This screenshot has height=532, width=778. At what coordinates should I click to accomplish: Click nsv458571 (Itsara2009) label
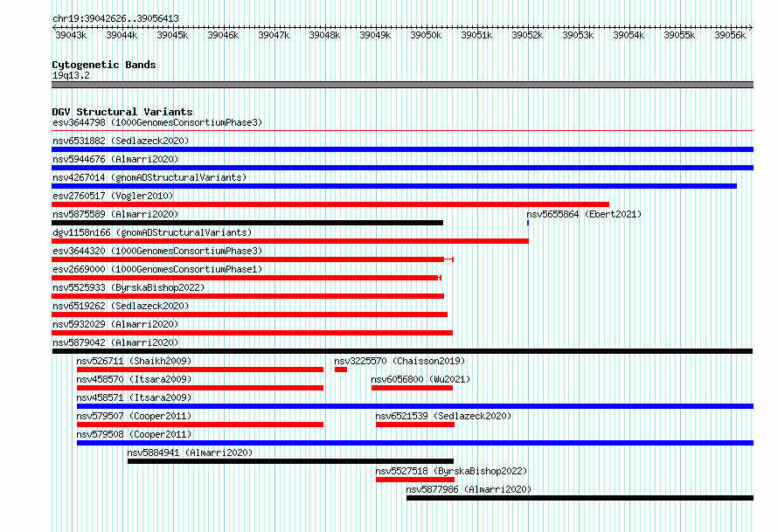(x=134, y=397)
